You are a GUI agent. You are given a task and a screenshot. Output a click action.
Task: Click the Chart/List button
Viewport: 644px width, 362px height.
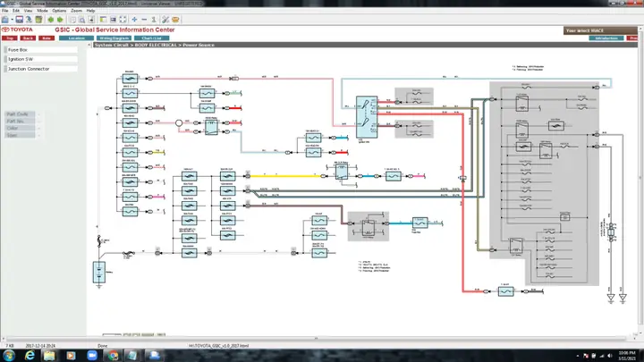151,38
